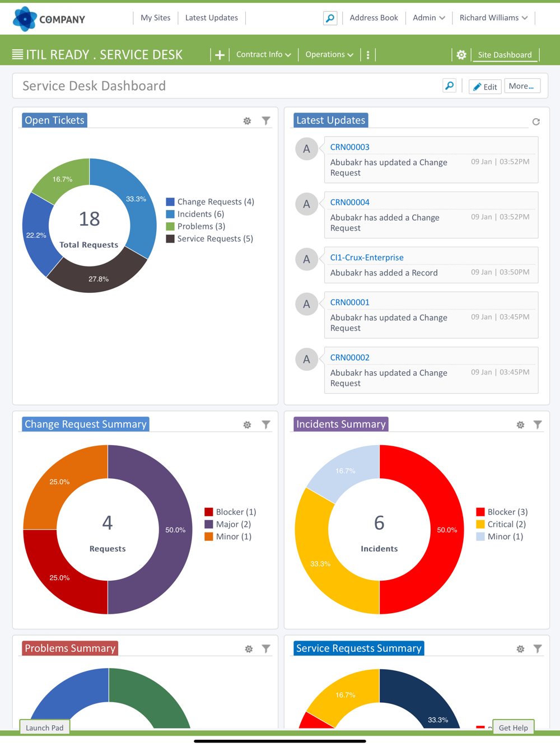
Task: Open Problems Summary settings gear
Action: pyautogui.click(x=249, y=649)
